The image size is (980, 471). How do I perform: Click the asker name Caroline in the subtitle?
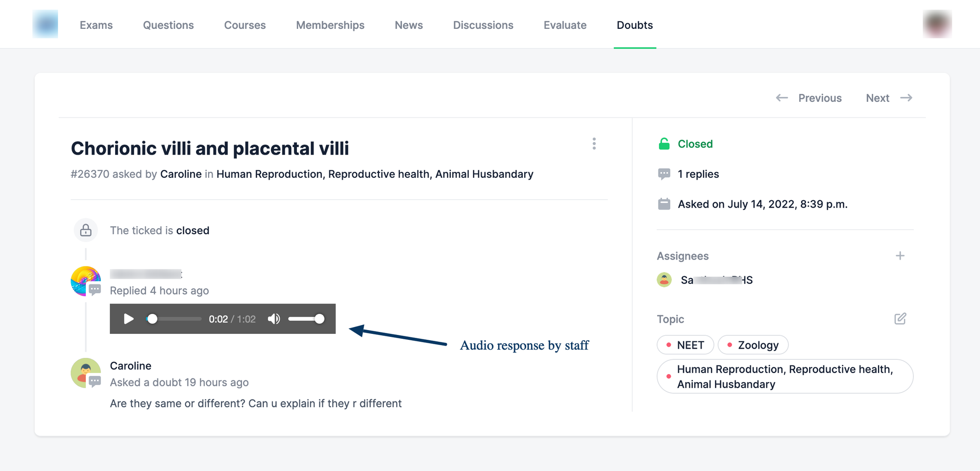tap(181, 174)
